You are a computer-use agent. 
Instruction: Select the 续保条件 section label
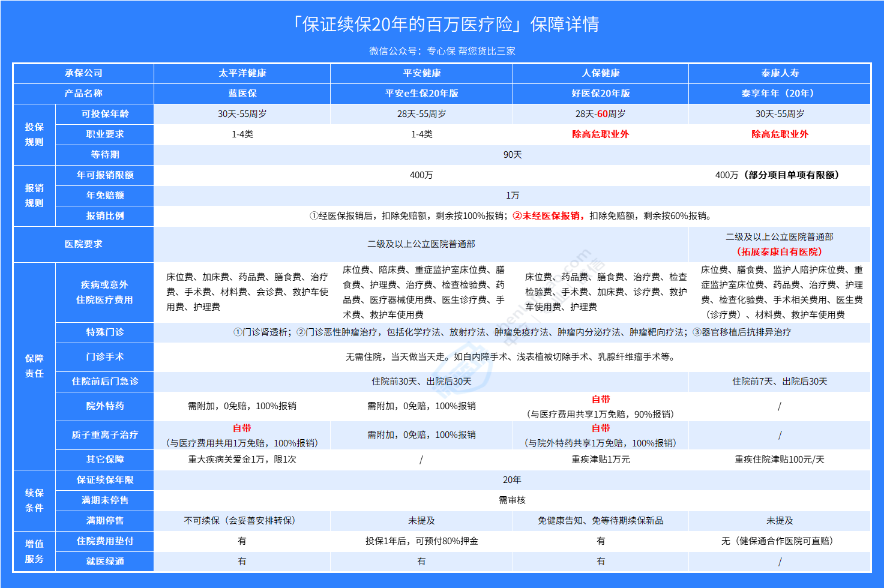(x=34, y=500)
